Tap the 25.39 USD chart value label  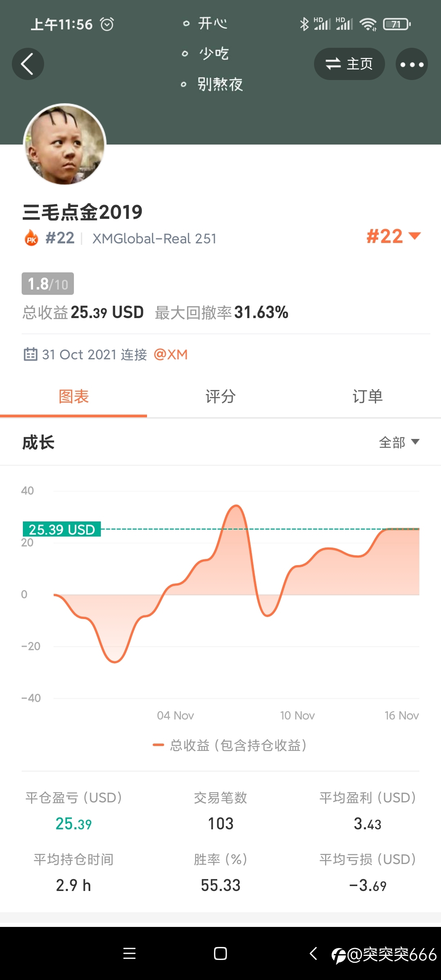[x=62, y=529]
